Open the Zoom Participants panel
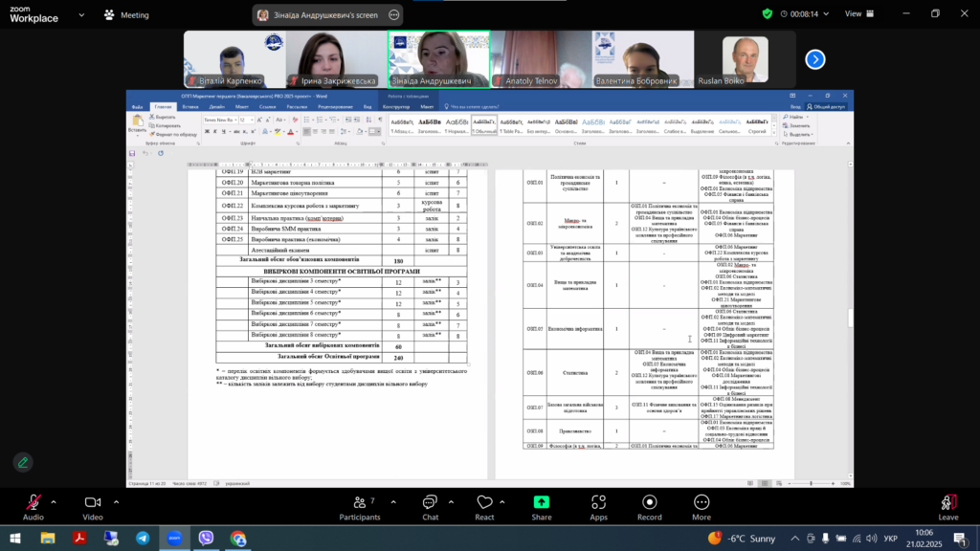 point(360,507)
